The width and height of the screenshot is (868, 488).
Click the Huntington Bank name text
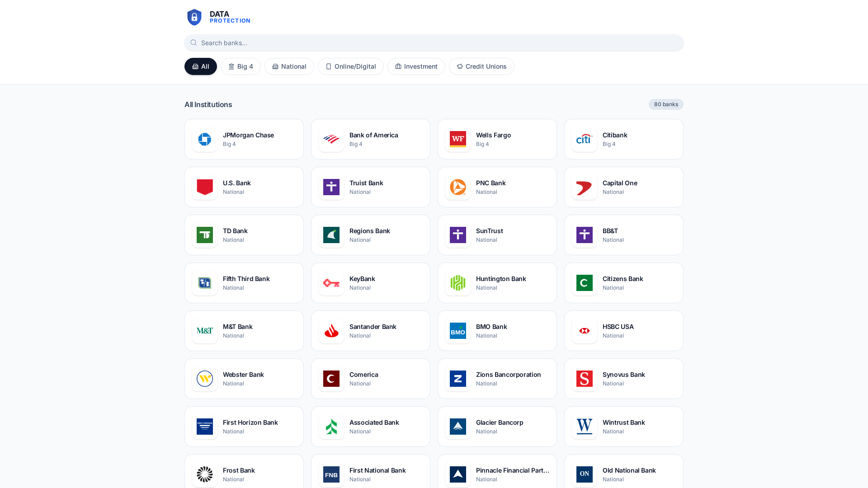pyautogui.click(x=501, y=279)
